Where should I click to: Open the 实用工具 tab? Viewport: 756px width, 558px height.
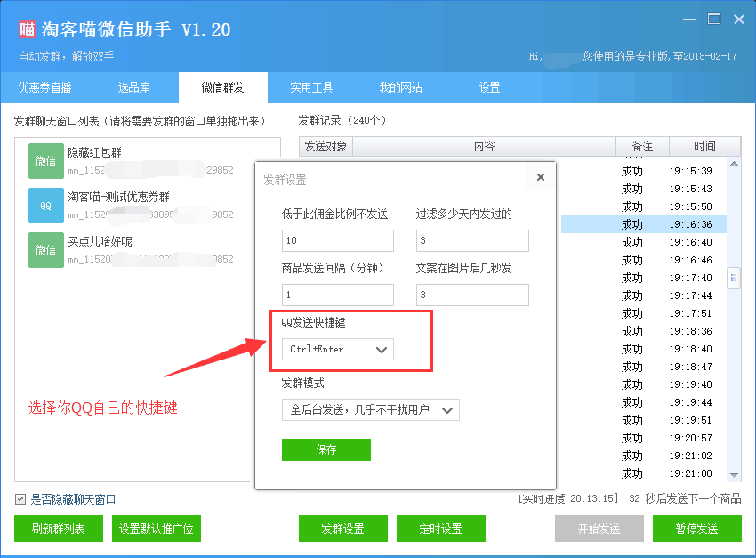311,88
